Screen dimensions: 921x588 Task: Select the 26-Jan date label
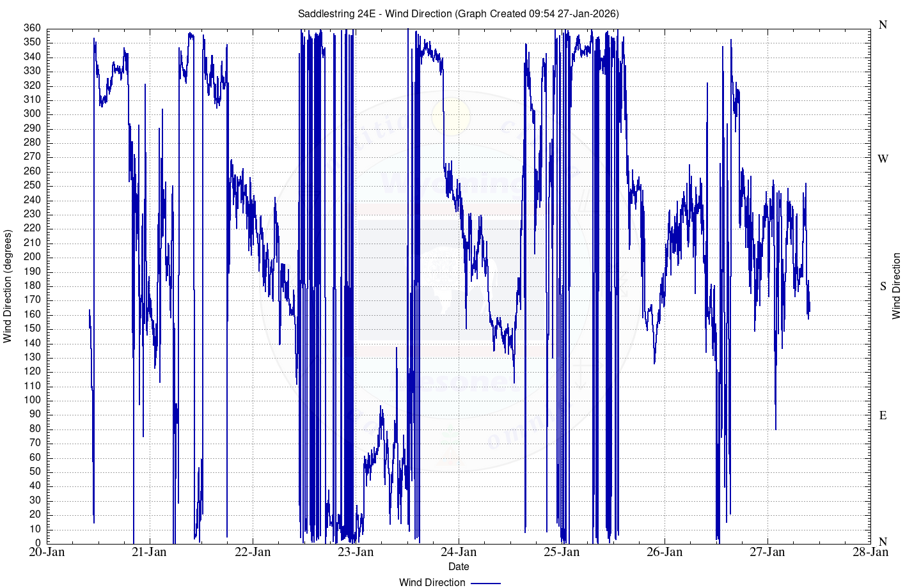click(665, 552)
